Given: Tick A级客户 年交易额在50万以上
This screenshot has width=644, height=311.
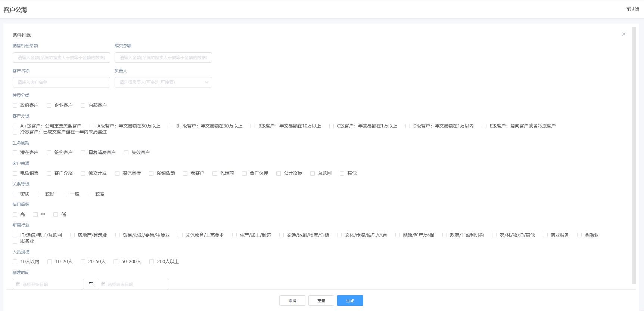Looking at the screenshot, I should [92, 126].
